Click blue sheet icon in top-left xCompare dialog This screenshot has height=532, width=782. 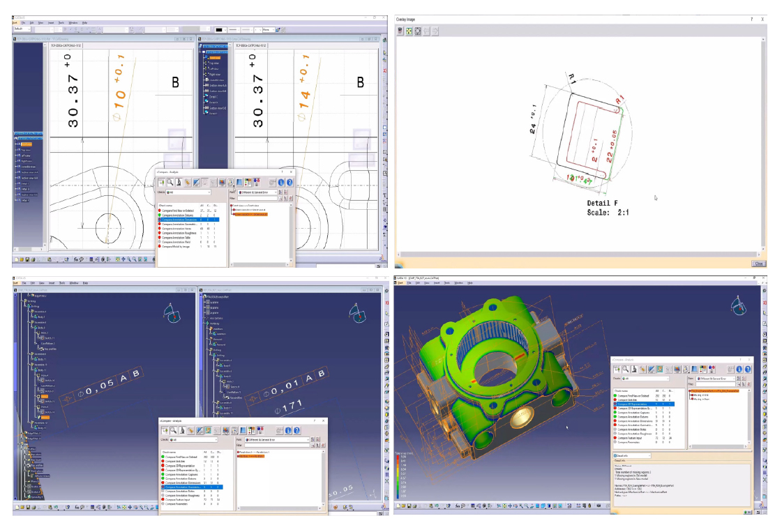[239, 183]
